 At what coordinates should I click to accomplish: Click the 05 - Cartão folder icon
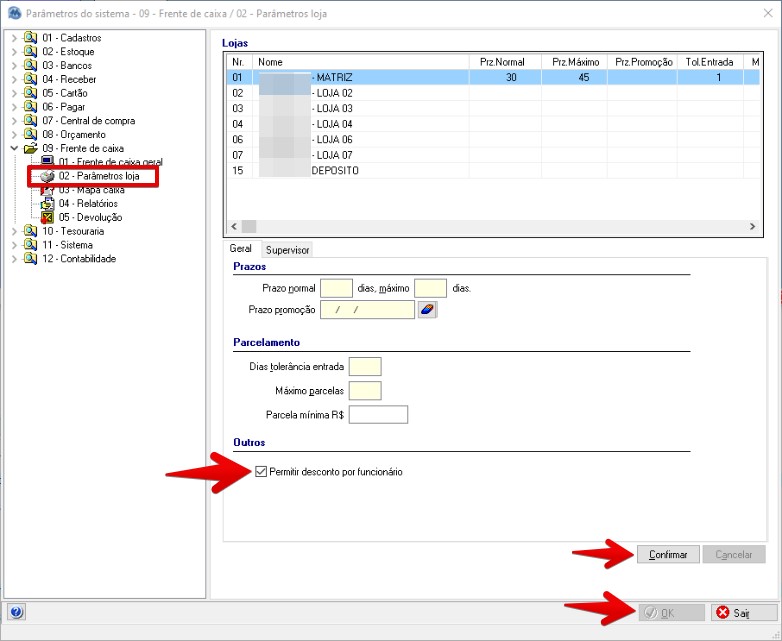pos(30,93)
